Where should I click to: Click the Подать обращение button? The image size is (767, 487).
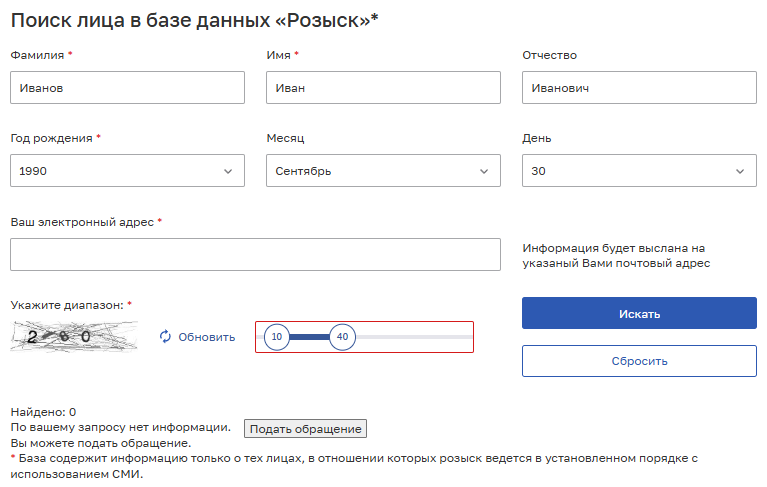tap(305, 429)
